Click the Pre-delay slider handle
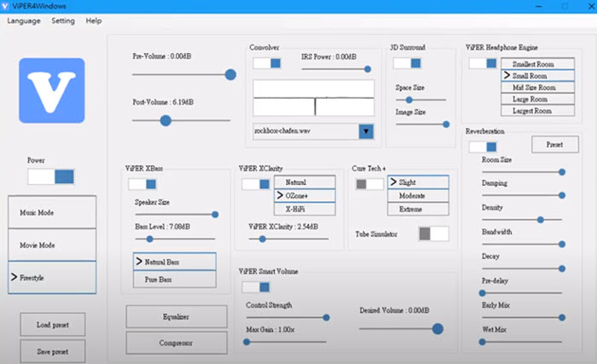 pos(483,292)
